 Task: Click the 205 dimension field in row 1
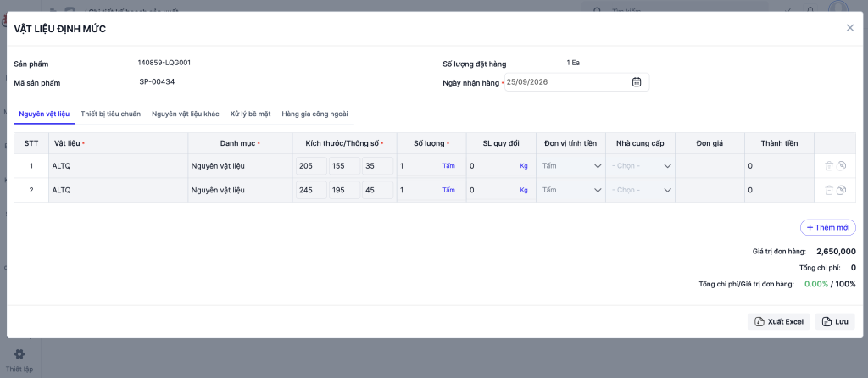(x=312, y=166)
